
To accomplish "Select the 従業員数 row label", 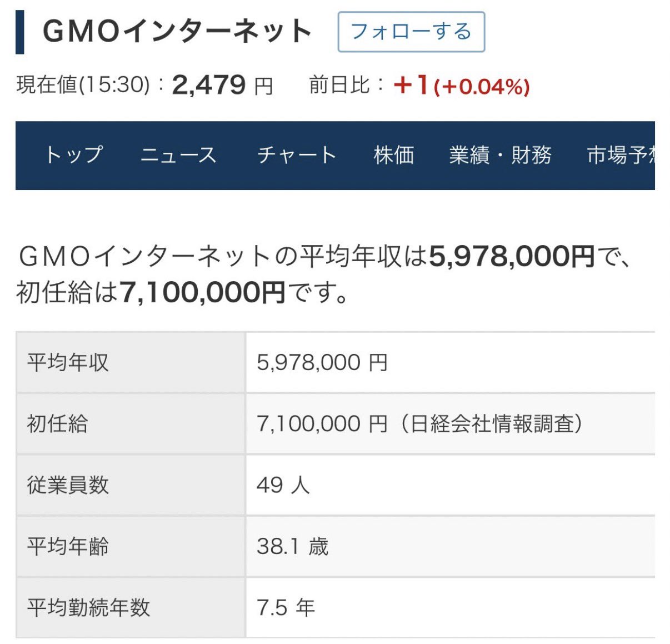I will click(x=68, y=485).
